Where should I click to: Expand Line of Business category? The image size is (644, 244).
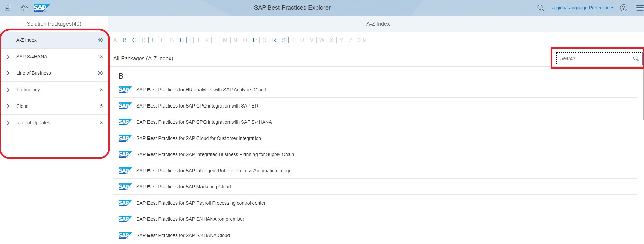[8, 73]
